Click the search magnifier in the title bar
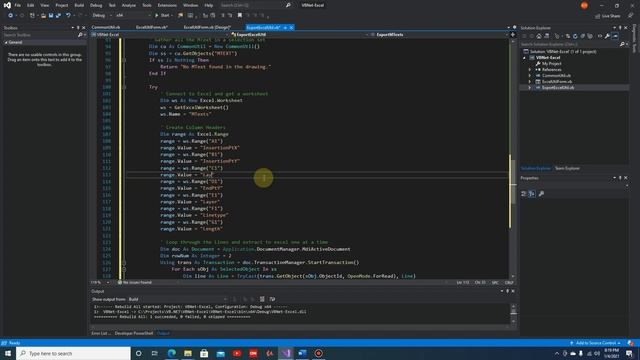The width and height of the screenshot is (640, 360). tap(288, 5)
